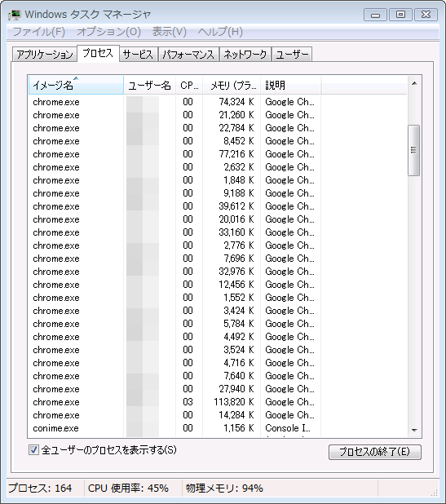Screen dimensions: 446x504
Task: Click the プロセスの終了(E) button
Action: coord(375,452)
